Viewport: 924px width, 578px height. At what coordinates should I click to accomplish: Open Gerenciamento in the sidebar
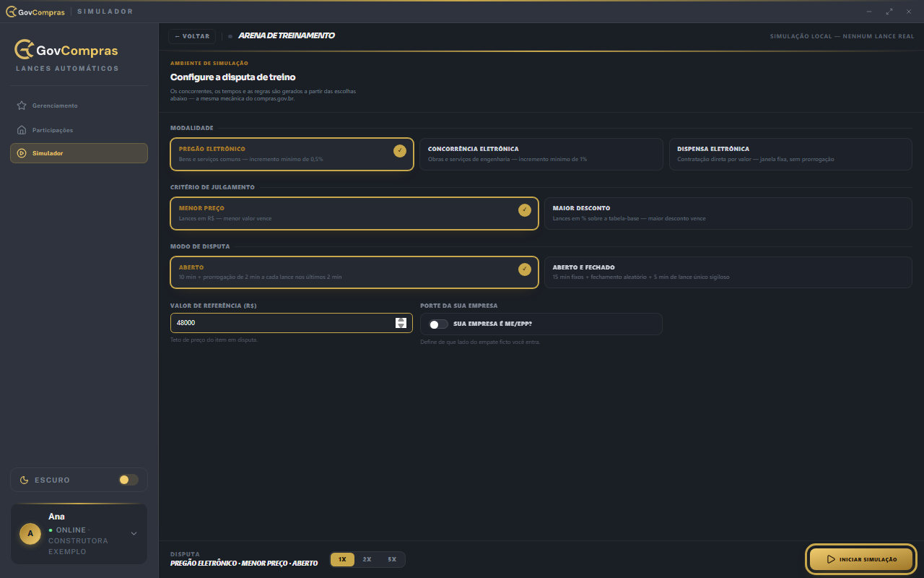[x=79, y=105]
